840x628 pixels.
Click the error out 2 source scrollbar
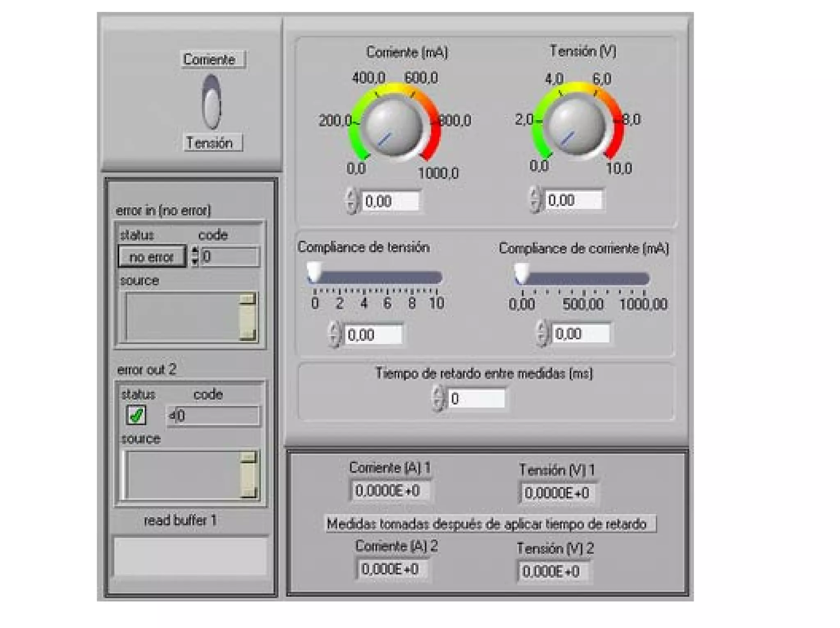[x=248, y=475]
